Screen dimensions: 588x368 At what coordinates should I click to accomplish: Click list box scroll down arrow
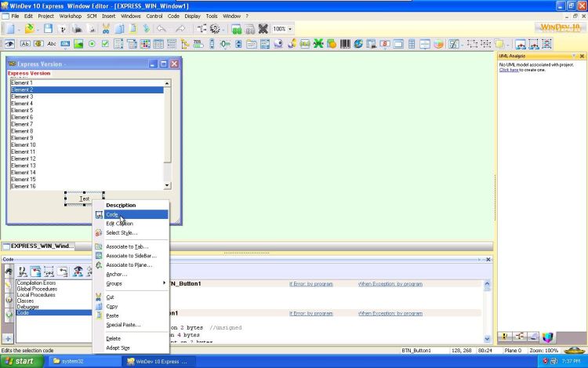(167, 186)
